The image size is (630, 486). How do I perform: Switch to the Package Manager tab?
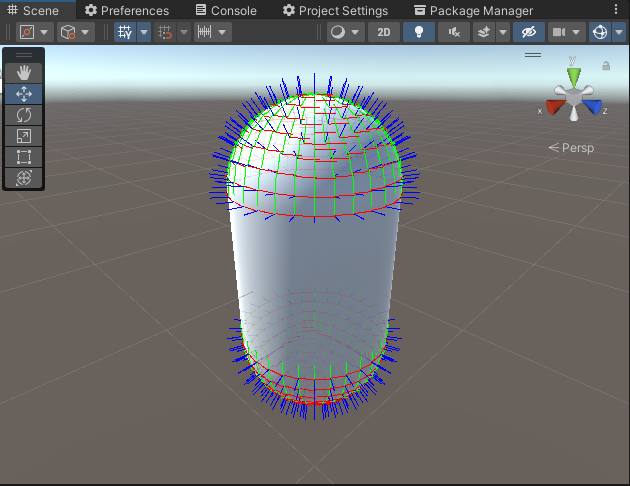tap(473, 10)
